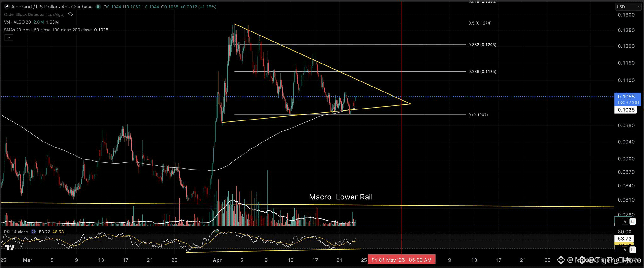Click the open price O0.1044 readout
The height and width of the screenshot is (268, 644).
tap(113, 7)
